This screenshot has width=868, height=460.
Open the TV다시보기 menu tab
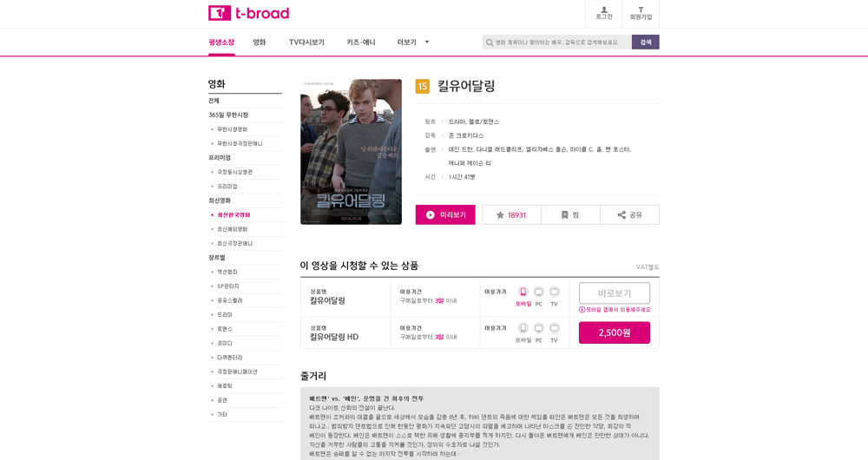coord(306,42)
